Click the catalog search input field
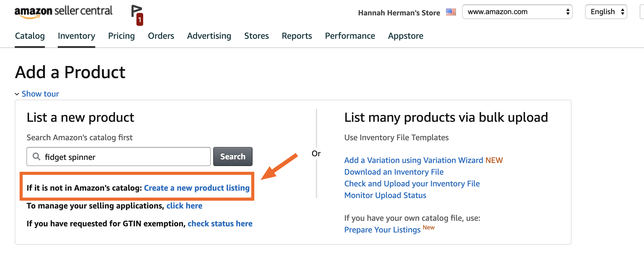 point(119,157)
